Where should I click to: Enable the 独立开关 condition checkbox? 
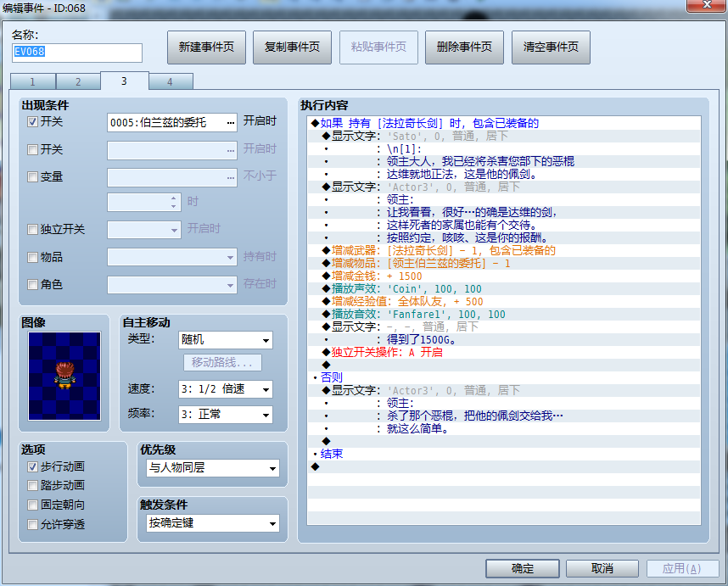click(x=32, y=229)
